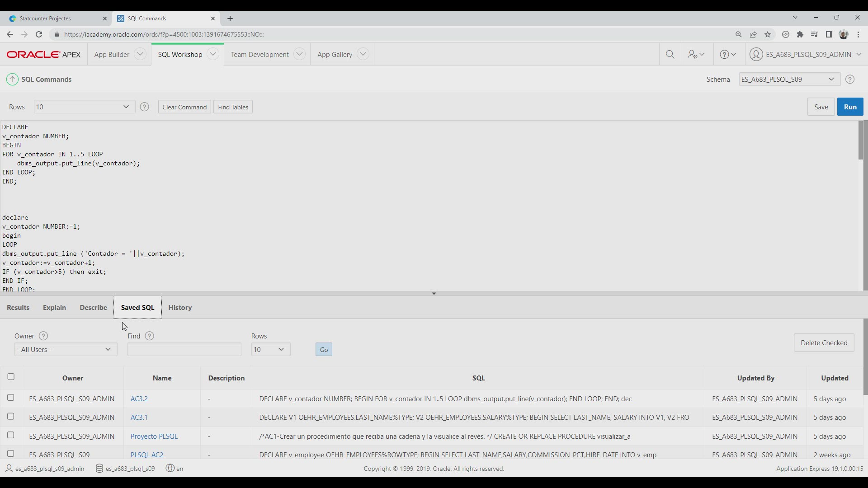Check the Proyecto PLSQL row checkbox
The width and height of the screenshot is (868, 488).
tap(11, 435)
